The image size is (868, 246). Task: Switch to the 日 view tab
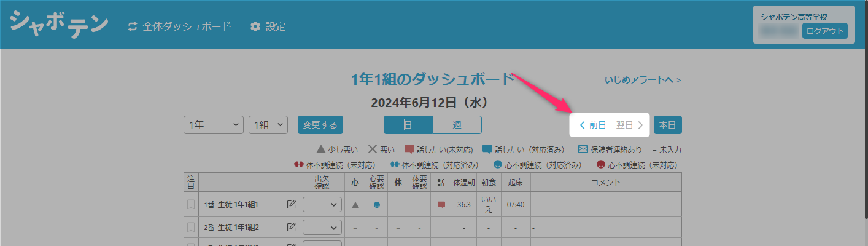coord(408,125)
